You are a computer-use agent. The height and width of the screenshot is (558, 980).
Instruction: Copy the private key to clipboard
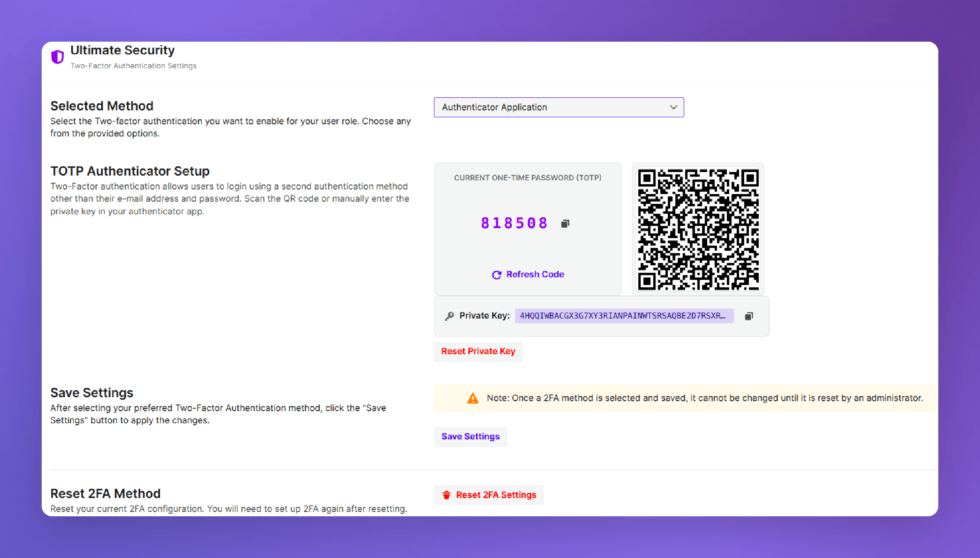pos(749,316)
